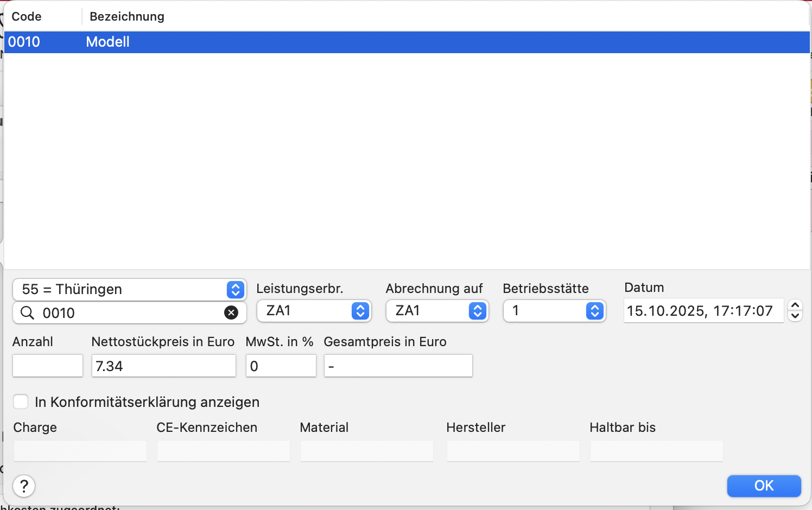Image resolution: width=812 pixels, height=510 pixels.
Task: Enable 'In Konformitätserklärung anzeigen' checkbox
Action: 21,402
